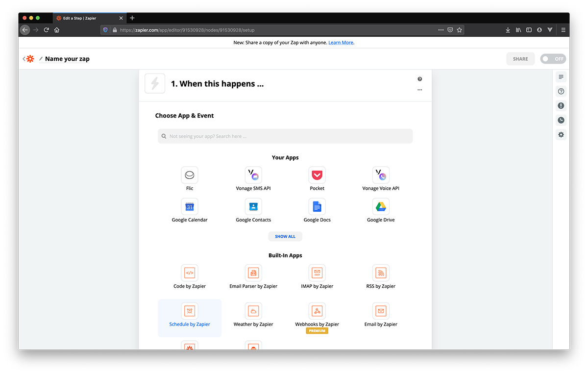Screen dimensions: 588x374
Task: Select Vonage Voice API app
Action: (381, 175)
